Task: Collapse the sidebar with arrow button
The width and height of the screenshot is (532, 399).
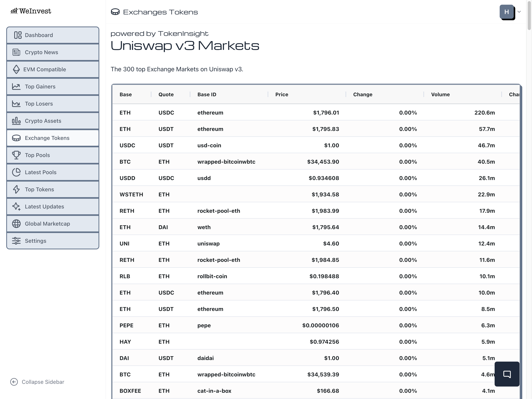Action: [14, 382]
